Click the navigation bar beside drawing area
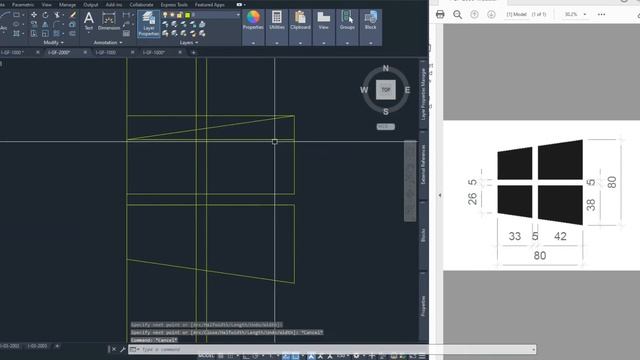This screenshot has width=640, height=360. 410,181
